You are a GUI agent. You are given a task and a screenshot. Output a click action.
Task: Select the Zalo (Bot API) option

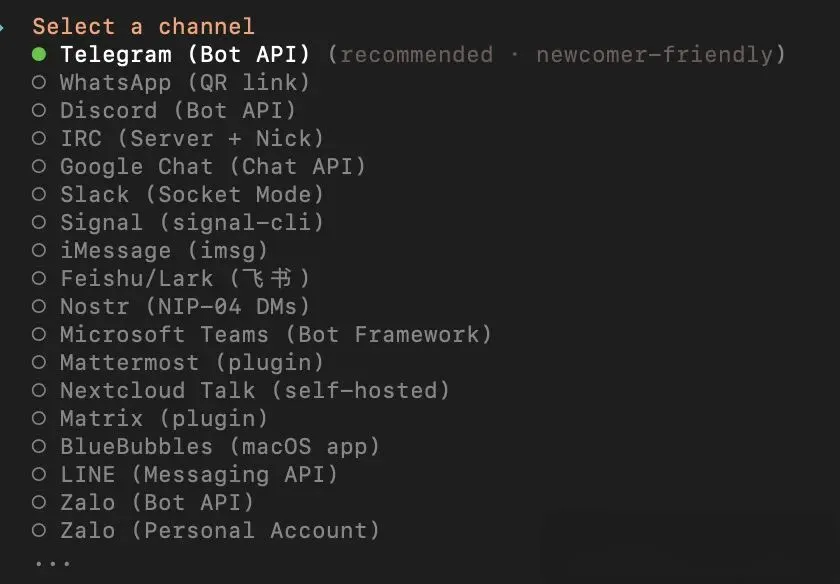coord(39,502)
